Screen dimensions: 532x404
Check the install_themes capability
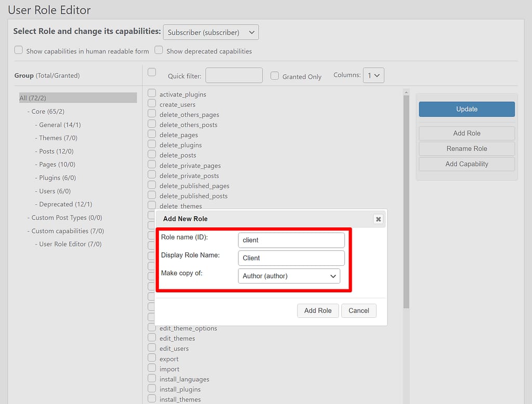tap(152, 399)
